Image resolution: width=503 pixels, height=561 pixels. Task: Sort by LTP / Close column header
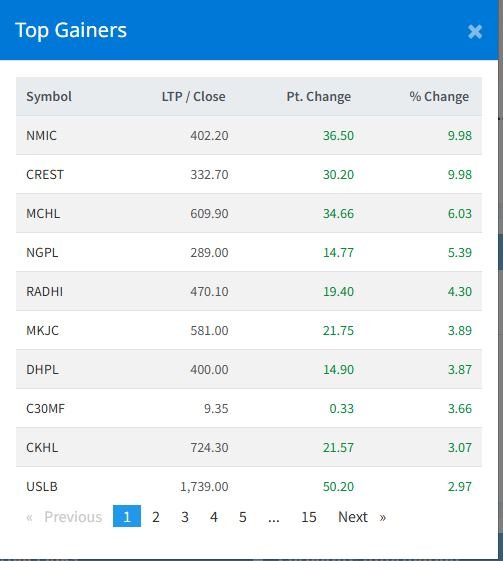point(194,97)
